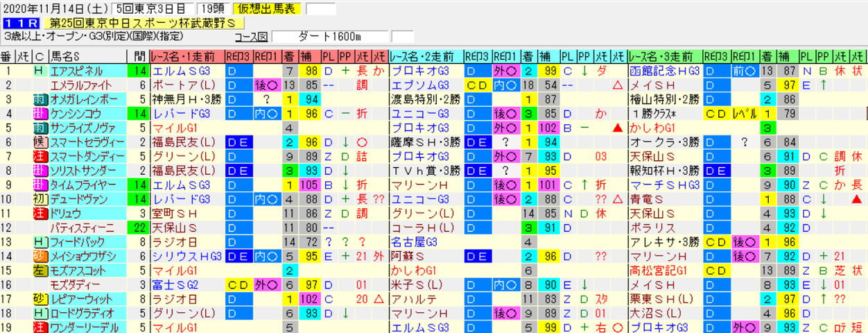Click the 掛 badge beside ケンシンコウ
Screen dimensions: 868x333
point(40,112)
